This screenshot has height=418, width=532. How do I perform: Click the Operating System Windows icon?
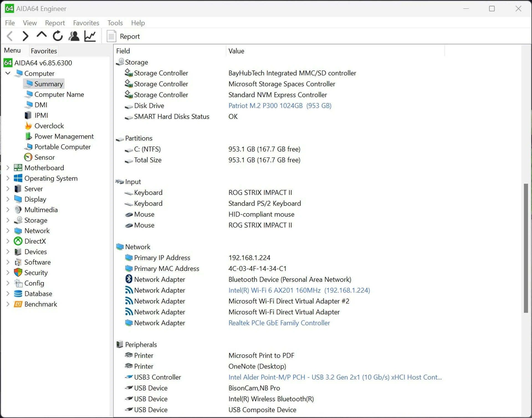pos(18,178)
